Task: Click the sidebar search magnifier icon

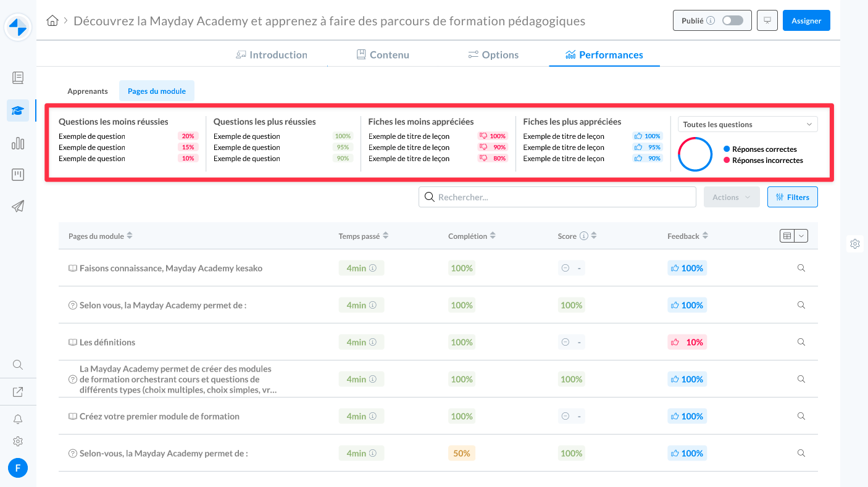Action: pos(18,365)
